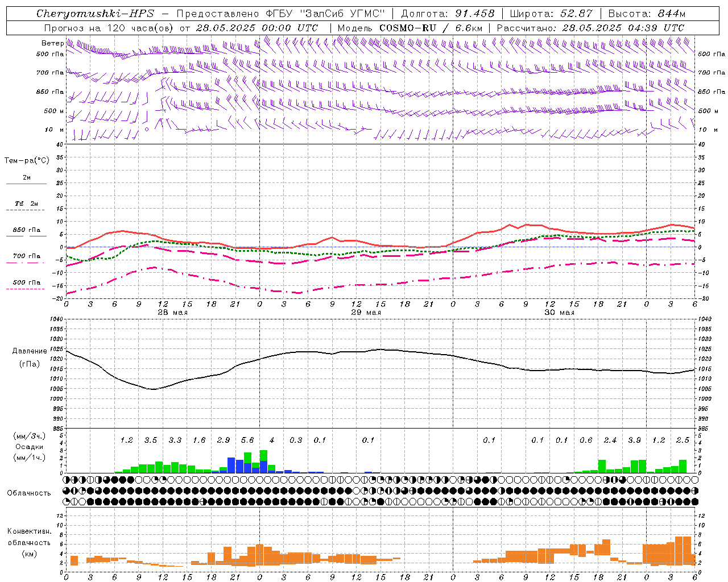Viewport: 728px width, 582px height.
Task: Click the '(км)' unit under convective cloudiness
Action: (29, 554)
